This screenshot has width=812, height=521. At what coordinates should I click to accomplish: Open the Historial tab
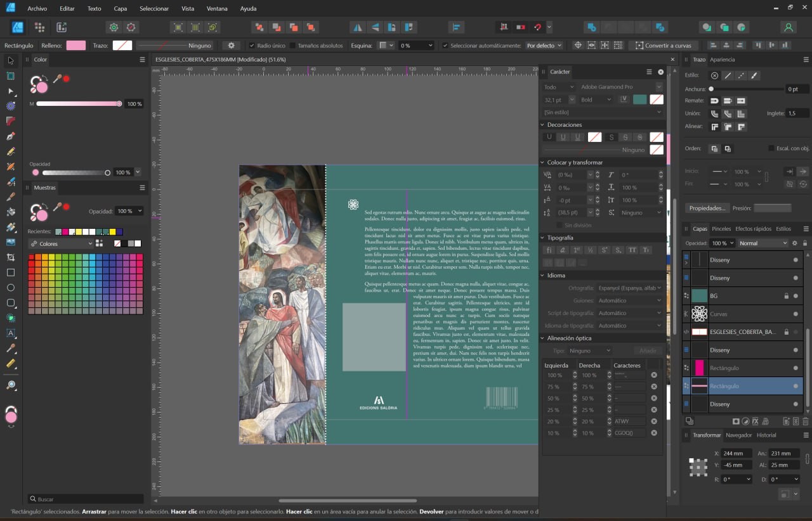[x=766, y=435]
